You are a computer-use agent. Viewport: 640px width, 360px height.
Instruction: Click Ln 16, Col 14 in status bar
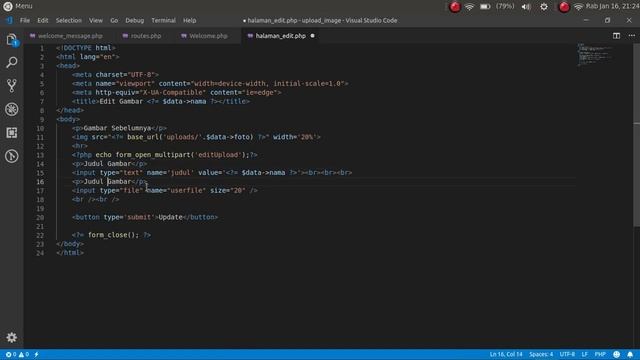click(x=506, y=354)
